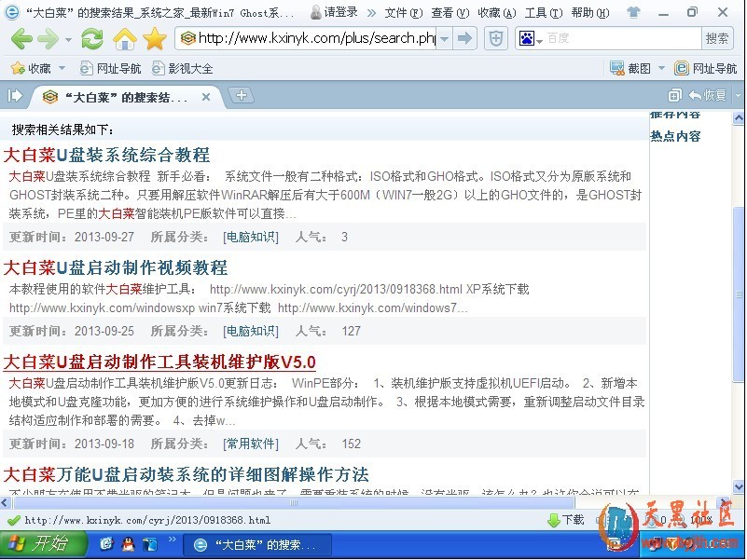This screenshot has height=560, width=747.
Task: Open the 工具(T) menu
Action: coord(542,13)
